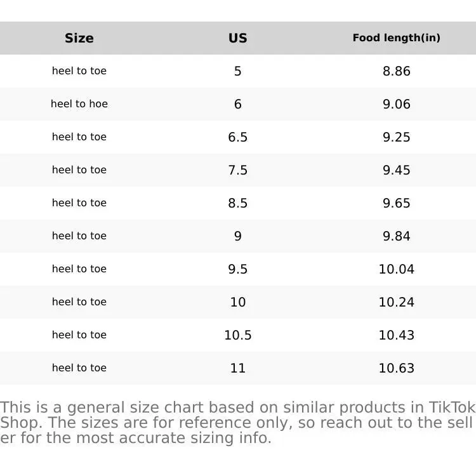The image size is (476, 476).
Task: Click the US size 5 cell
Action: click(238, 71)
